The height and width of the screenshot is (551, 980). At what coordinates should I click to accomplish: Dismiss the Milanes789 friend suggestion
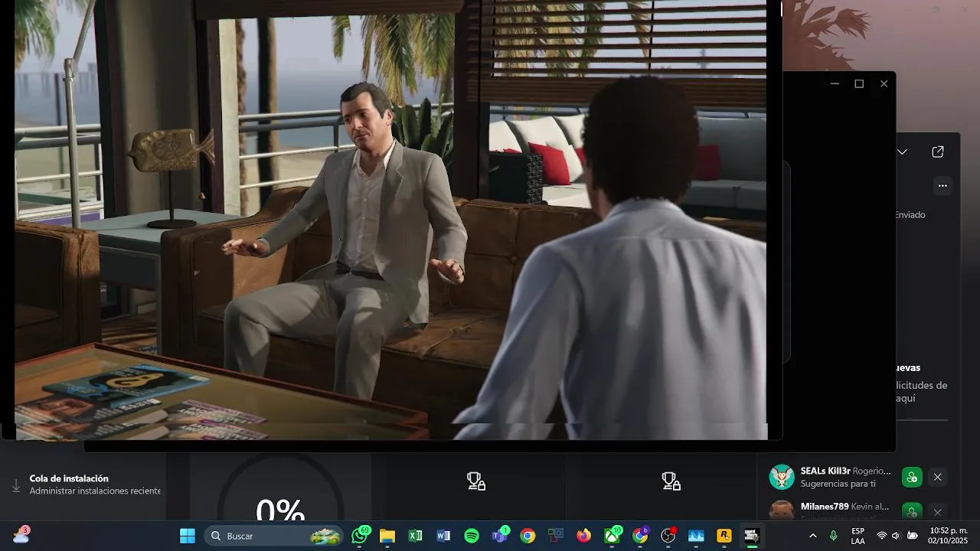pyautogui.click(x=937, y=512)
